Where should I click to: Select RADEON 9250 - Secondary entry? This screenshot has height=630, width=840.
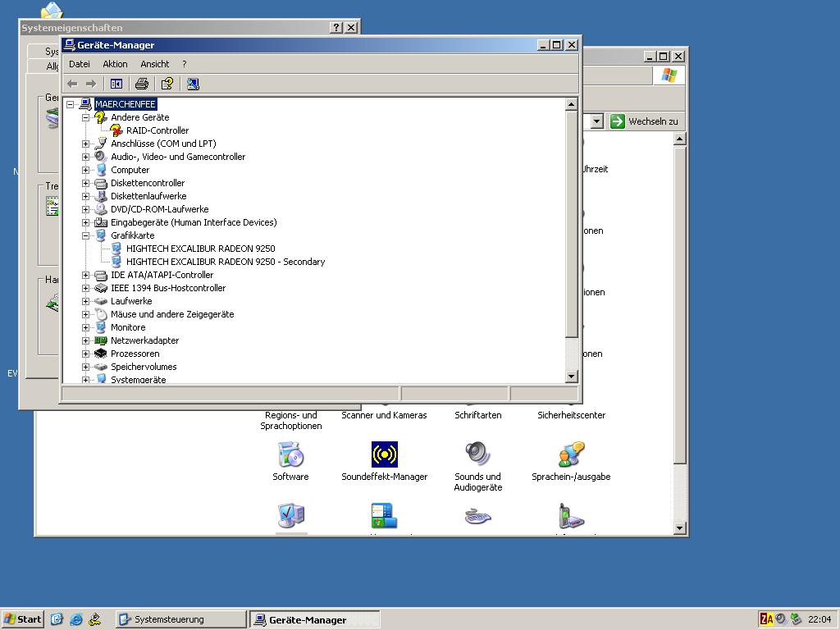click(226, 262)
